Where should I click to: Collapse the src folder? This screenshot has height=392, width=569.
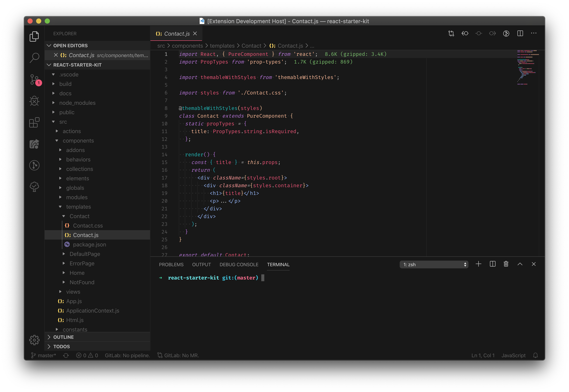97,122
